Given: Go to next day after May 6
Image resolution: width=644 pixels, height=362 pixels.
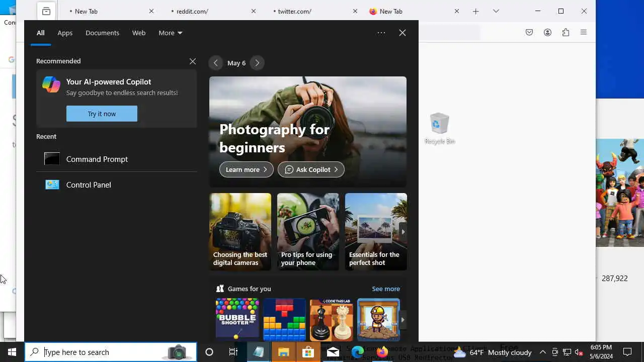Looking at the screenshot, I should tap(257, 63).
